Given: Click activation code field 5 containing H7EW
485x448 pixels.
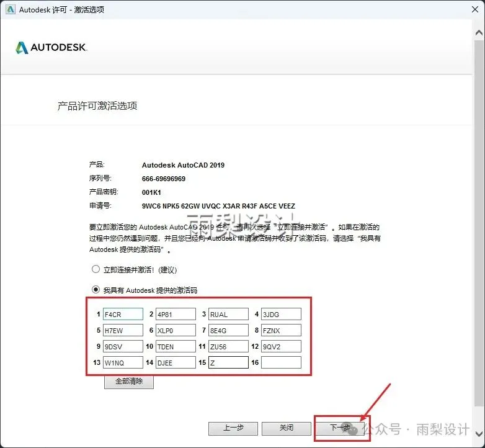Looking at the screenshot, I should [x=123, y=330].
